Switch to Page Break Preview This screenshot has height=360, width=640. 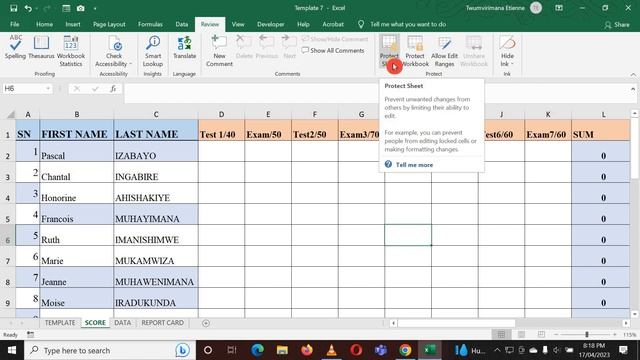(x=541, y=335)
